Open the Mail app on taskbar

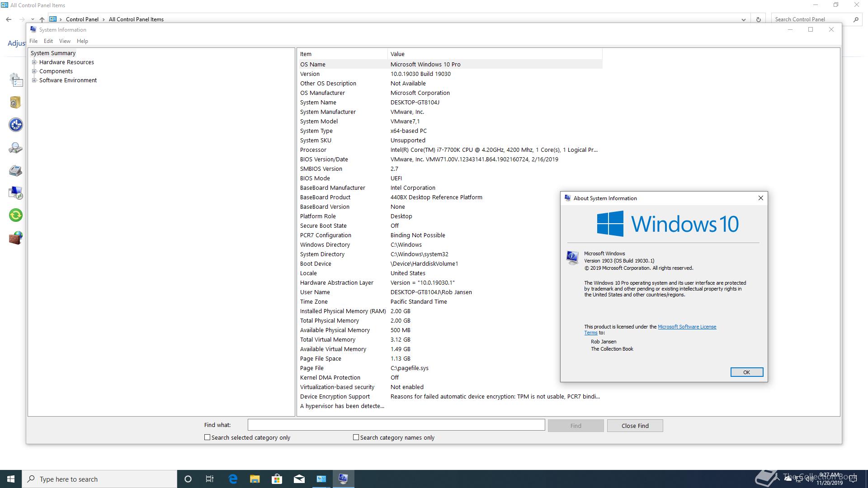tap(299, 479)
